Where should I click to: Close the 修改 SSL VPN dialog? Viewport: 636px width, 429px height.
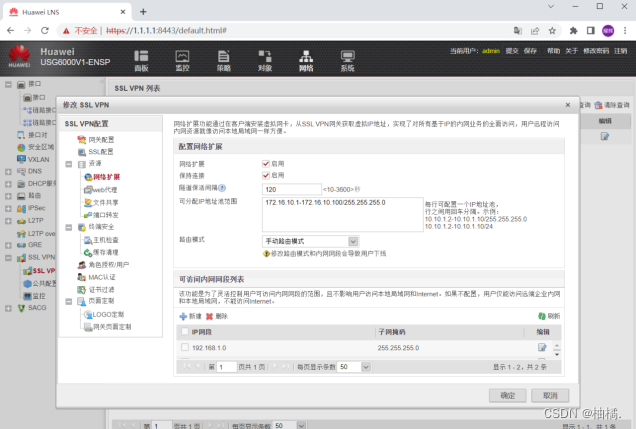(568, 105)
